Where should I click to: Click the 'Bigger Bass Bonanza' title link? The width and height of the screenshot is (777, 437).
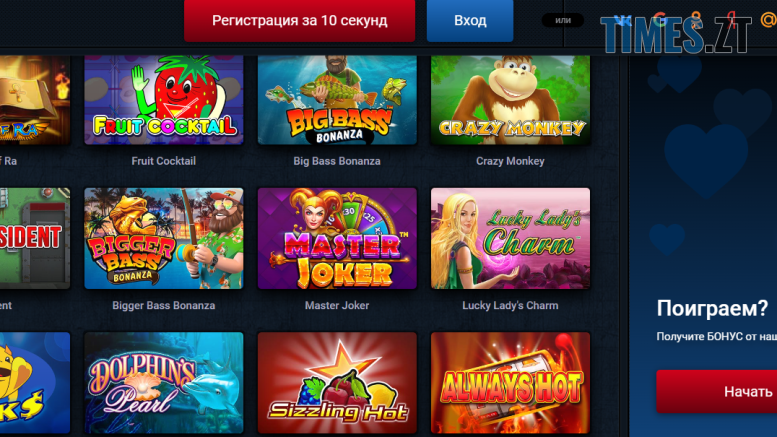point(164,305)
